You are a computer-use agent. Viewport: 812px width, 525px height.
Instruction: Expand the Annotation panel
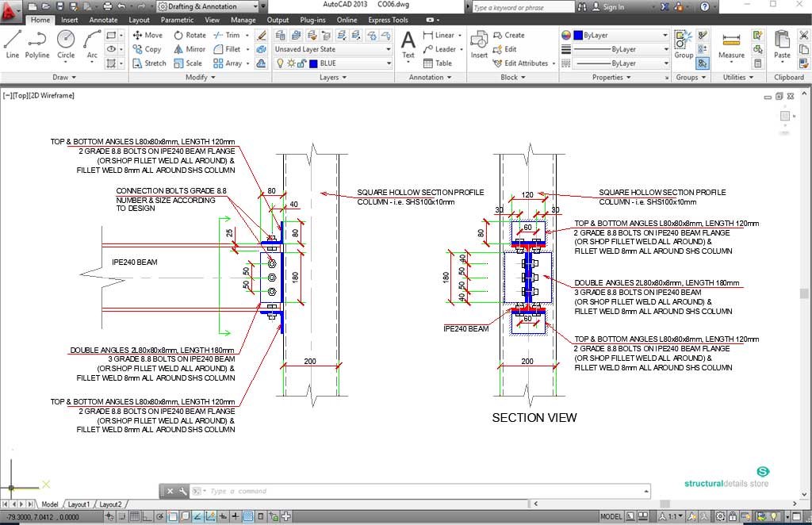(x=430, y=77)
